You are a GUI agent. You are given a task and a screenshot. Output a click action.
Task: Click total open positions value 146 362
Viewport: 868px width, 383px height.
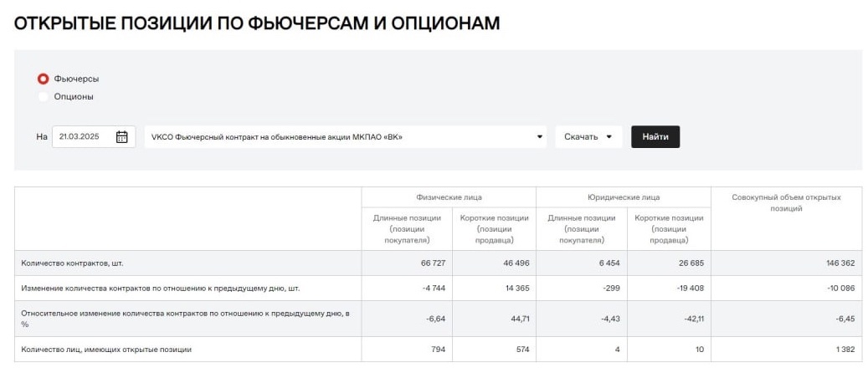pyautogui.click(x=840, y=263)
